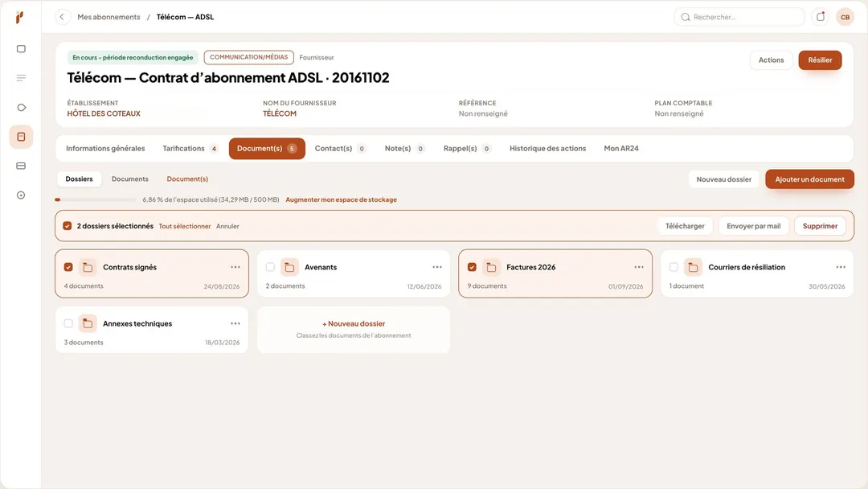Viewport: 868px width, 489px height.
Task: Check the Annexes techniques folder checkbox
Action: click(x=68, y=323)
